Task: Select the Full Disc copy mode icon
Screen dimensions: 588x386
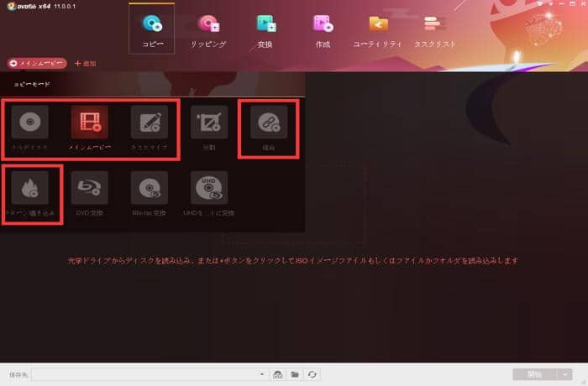Action: click(30, 123)
